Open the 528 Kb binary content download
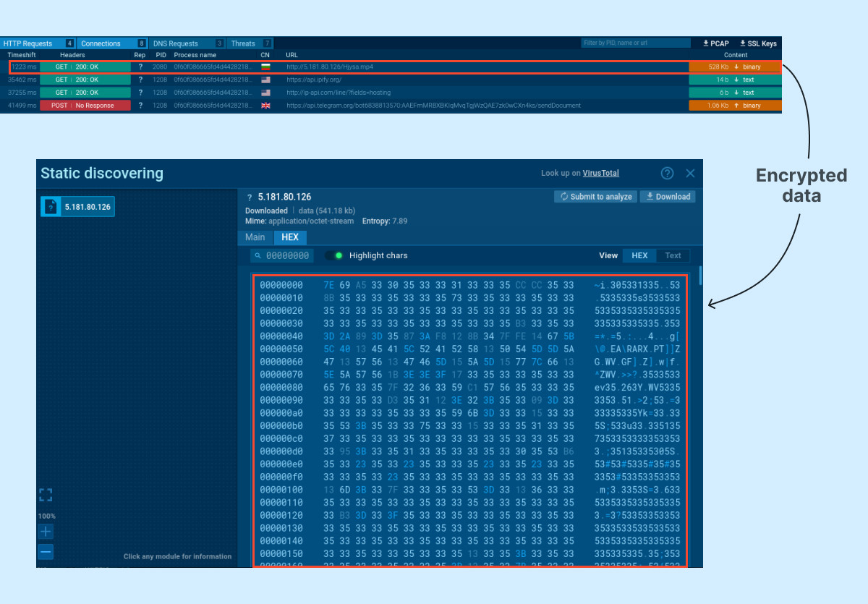This screenshot has height=604, width=868. tap(736, 67)
